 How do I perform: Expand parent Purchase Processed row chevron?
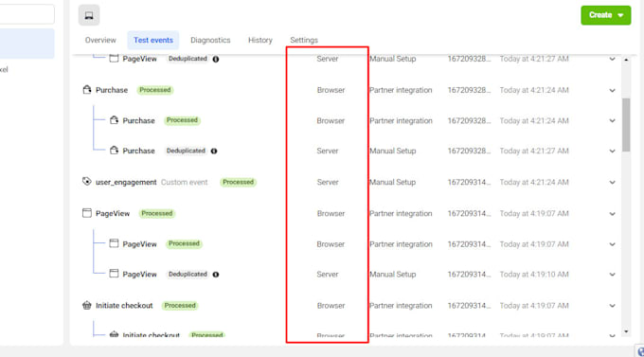pyautogui.click(x=612, y=90)
